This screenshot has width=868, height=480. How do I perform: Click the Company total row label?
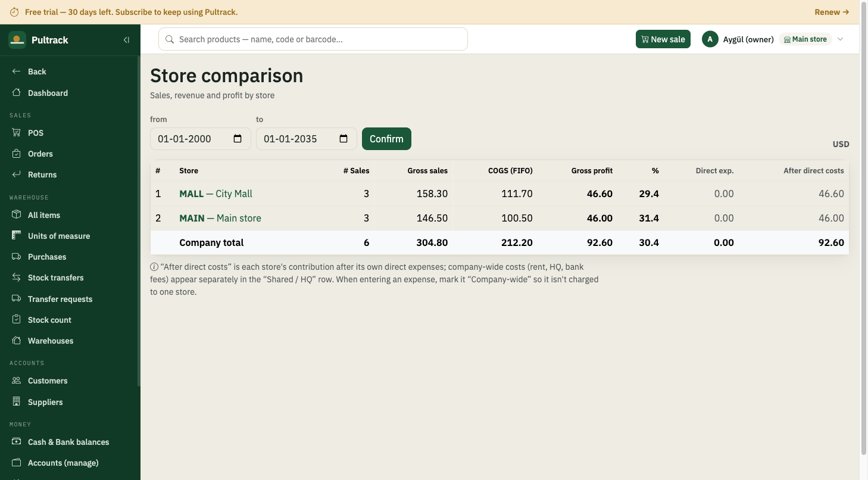click(x=211, y=242)
